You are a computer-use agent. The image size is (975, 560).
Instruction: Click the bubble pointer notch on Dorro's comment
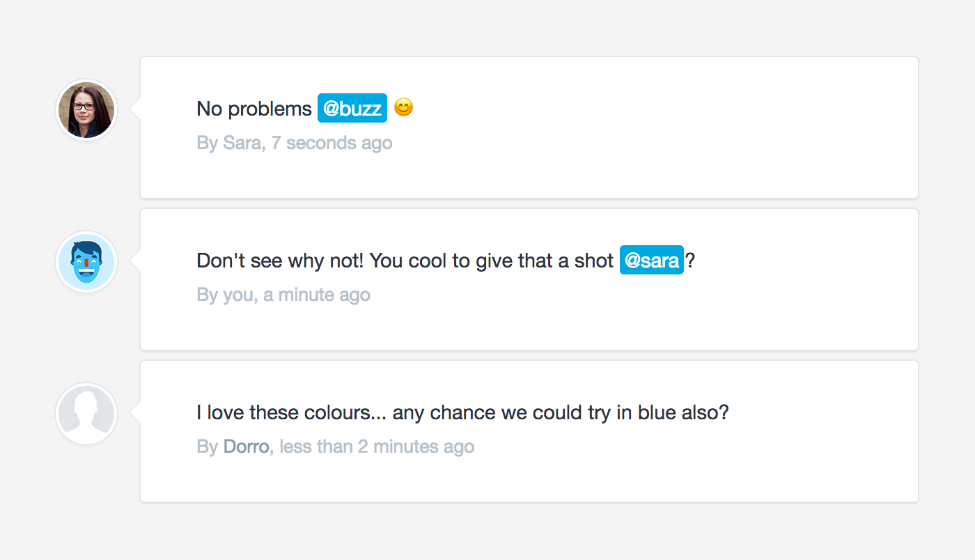tap(135, 414)
